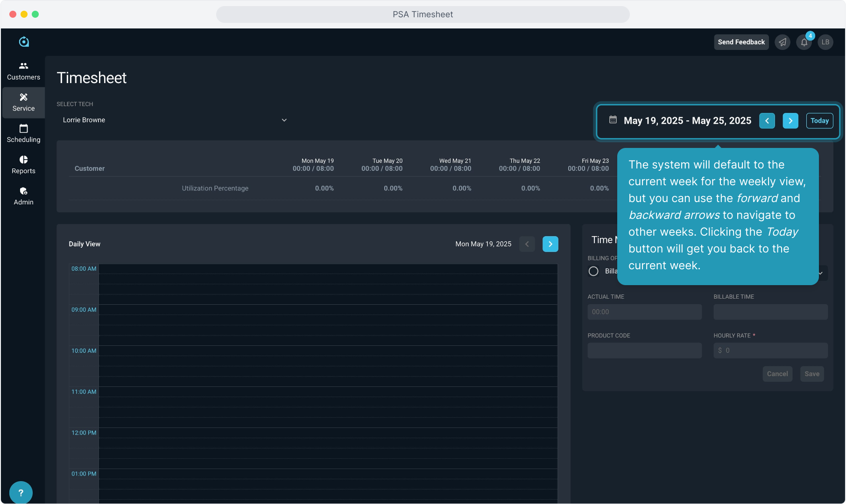Open the Scheduling calendar section
This screenshot has width=846, height=504.
click(23, 133)
